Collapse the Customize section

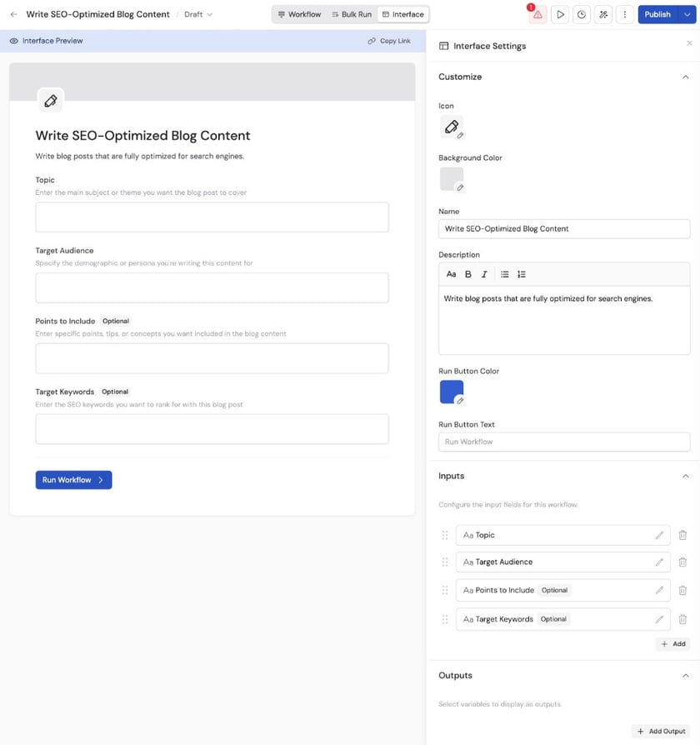[x=685, y=77]
